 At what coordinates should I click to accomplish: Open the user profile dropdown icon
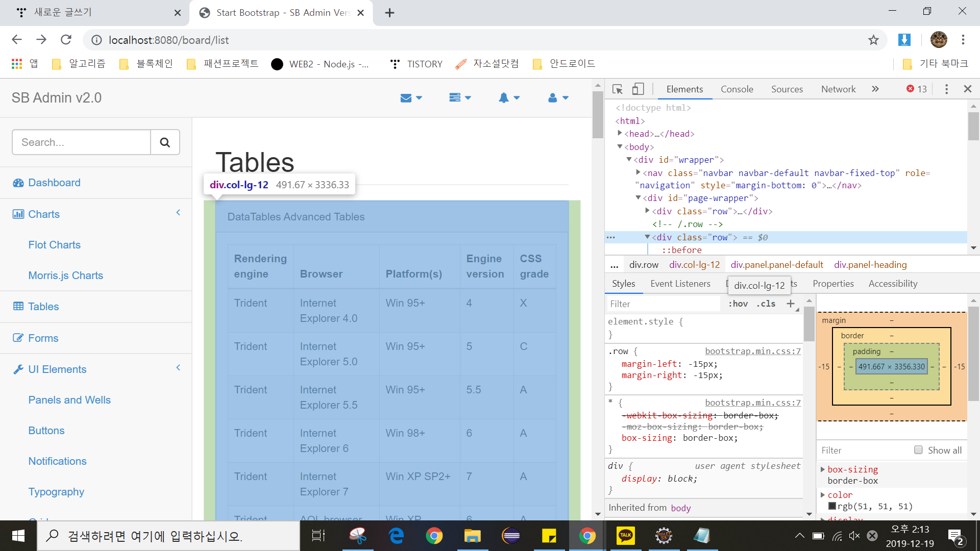click(x=558, y=98)
